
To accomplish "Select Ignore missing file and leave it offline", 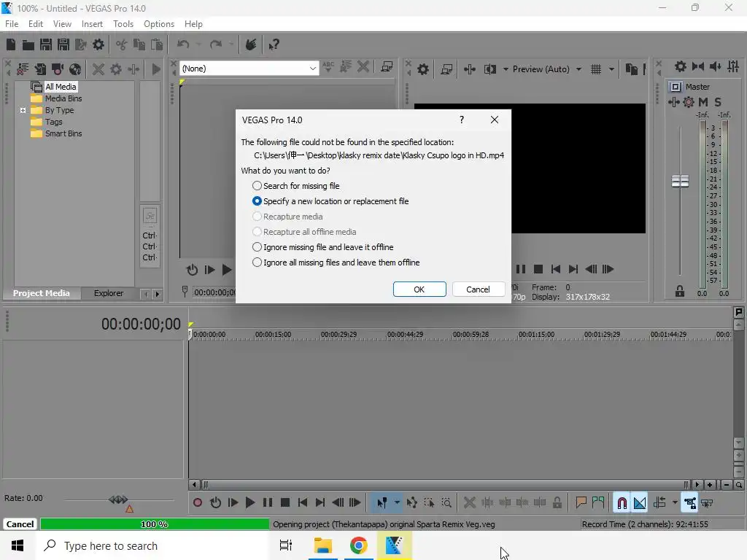I will [323, 247].
